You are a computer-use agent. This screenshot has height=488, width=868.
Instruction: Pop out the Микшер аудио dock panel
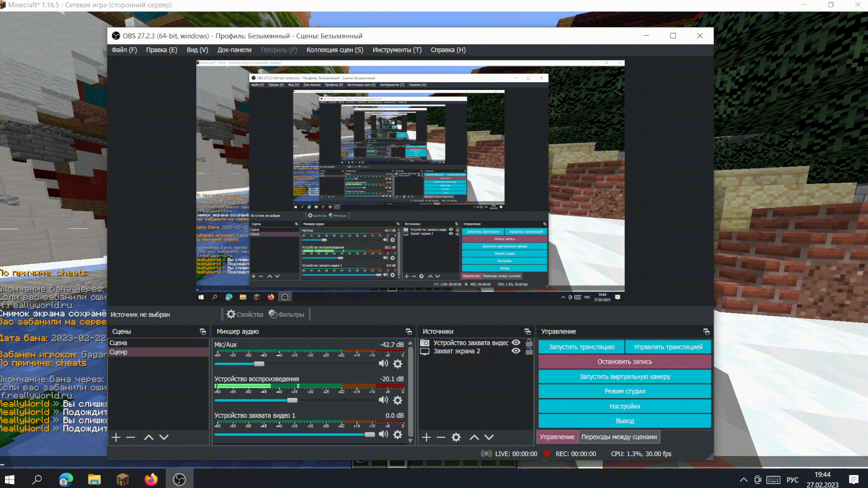click(409, 332)
